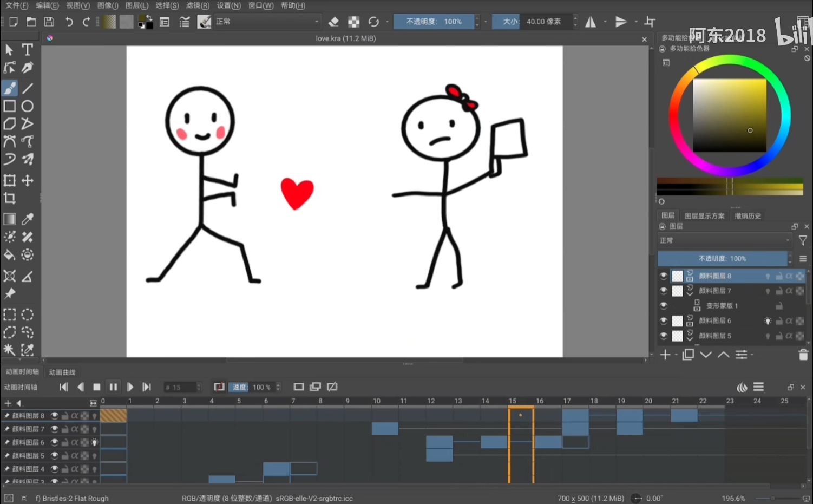Open the brush blending mode dropdown 正常
Viewport: 813px width, 504px height.
[x=267, y=22]
